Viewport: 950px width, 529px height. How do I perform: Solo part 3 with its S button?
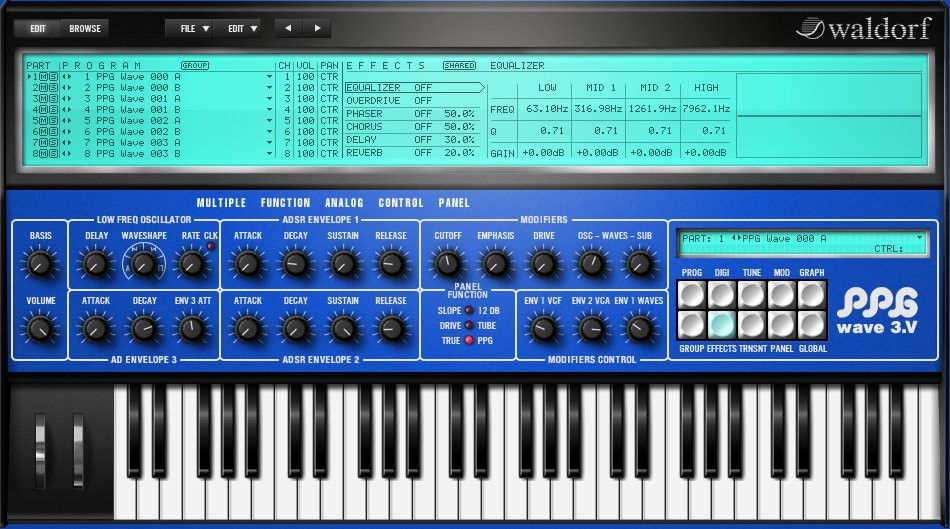coord(52,98)
